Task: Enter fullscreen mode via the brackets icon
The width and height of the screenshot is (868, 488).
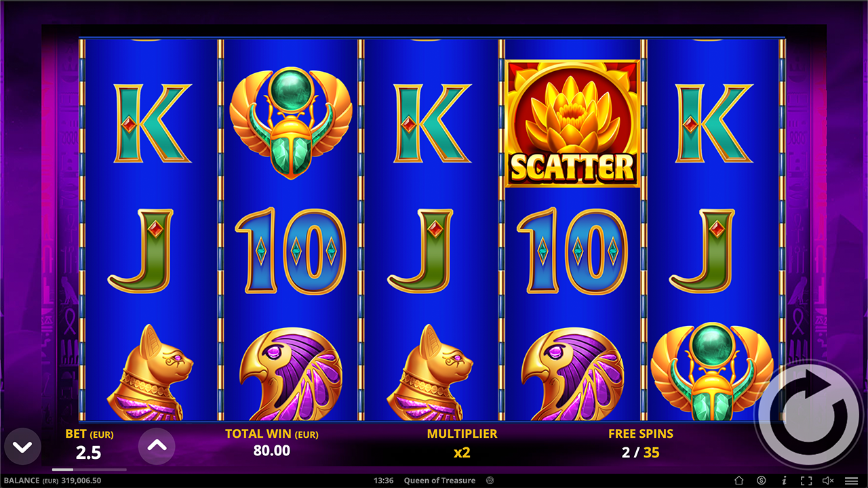Action: click(x=806, y=481)
